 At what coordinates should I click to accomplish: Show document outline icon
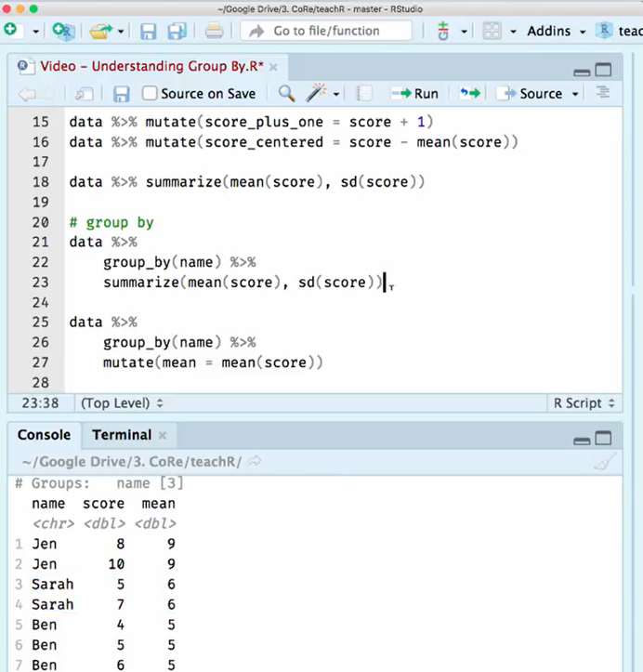(x=603, y=93)
